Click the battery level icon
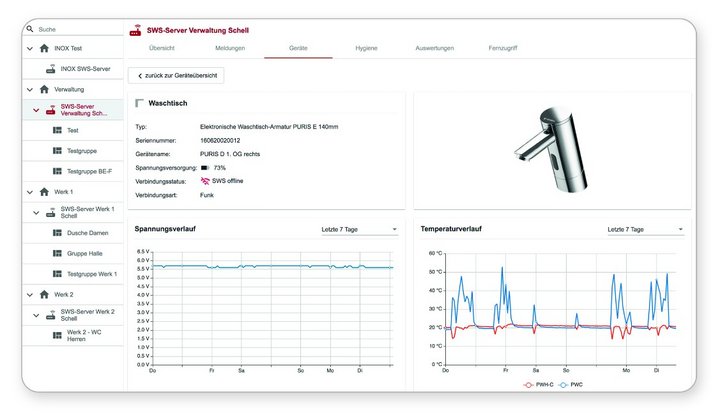 click(x=204, y=168)
